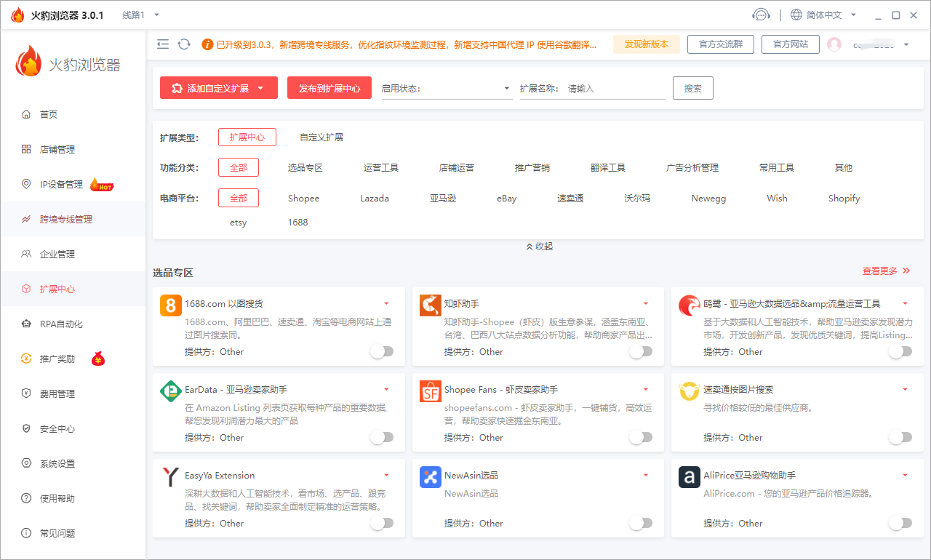Filter by 选品专区 category
The height and width of the screenshot is (560, 931).
305,167
